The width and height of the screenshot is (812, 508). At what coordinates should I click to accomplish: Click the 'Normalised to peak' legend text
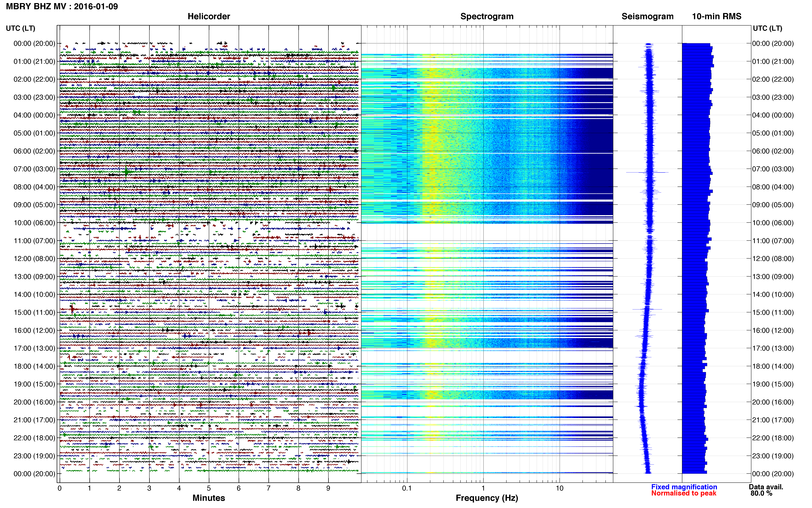click(684, 494)
